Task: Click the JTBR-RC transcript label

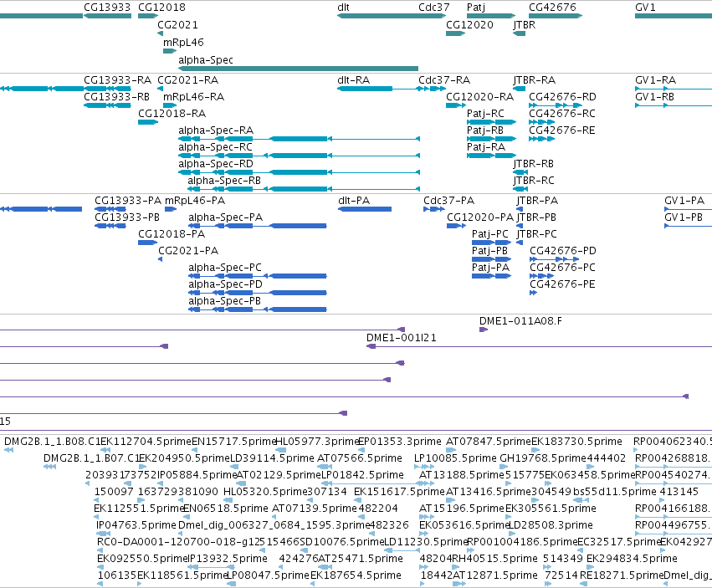Action: click(534, 181)
